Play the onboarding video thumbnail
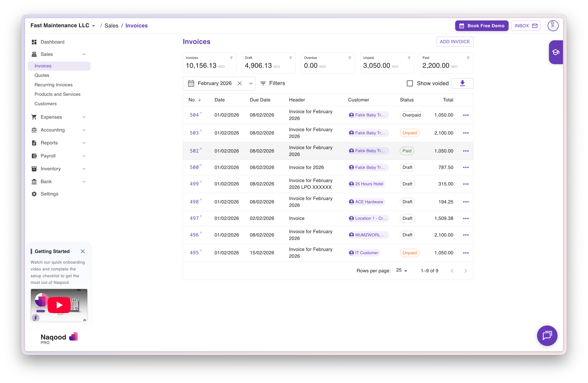Screen dimensions: 588x383 point(59,305)
